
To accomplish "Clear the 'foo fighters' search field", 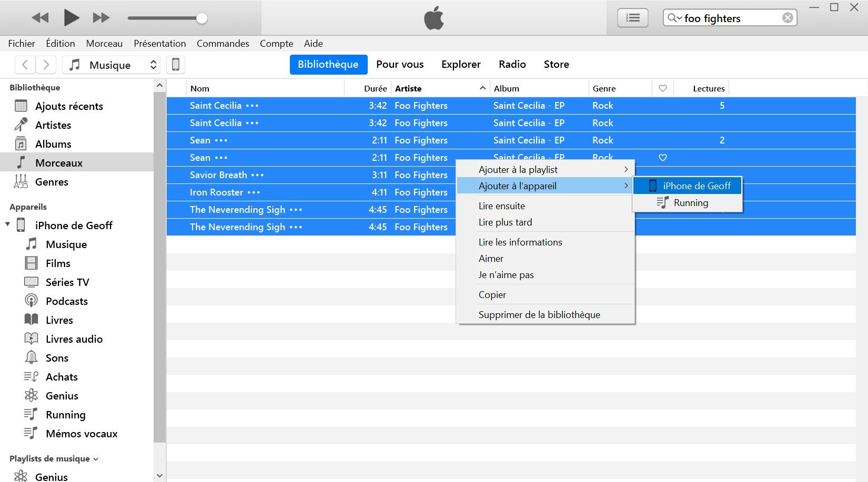I will click(788, 18).
